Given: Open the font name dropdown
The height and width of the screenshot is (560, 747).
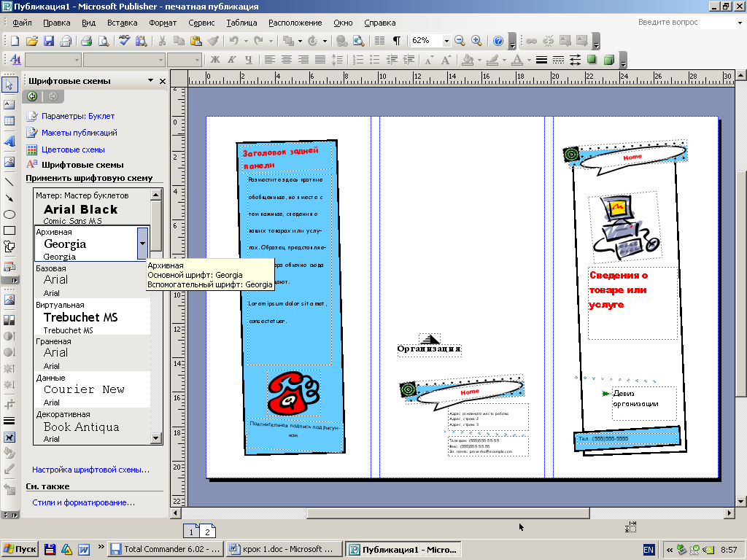Looking at the screenshot, I should 160,60.
